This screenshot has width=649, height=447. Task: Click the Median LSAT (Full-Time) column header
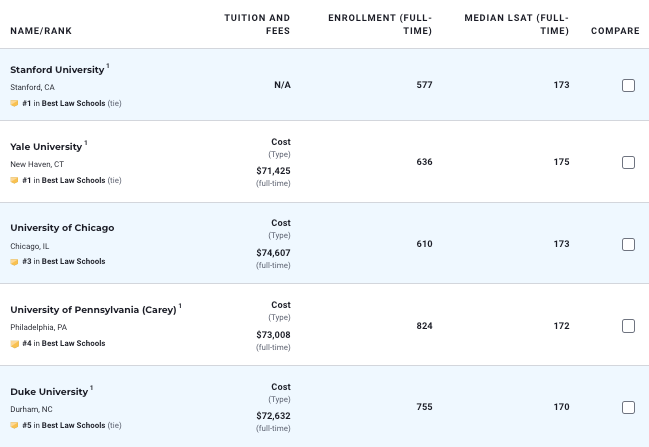[516, 24]
